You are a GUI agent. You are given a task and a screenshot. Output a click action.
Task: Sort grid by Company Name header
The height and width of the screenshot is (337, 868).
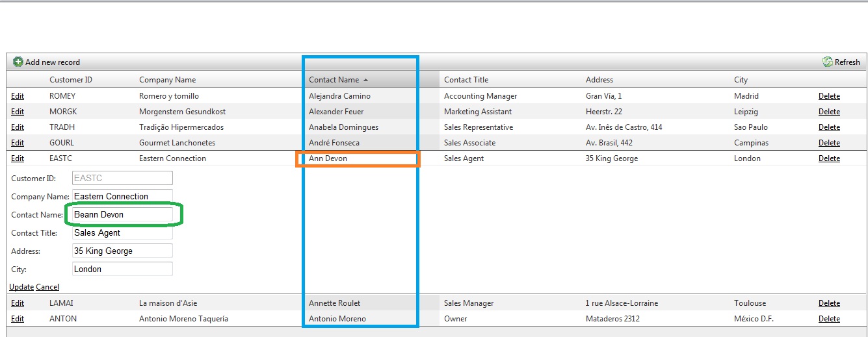pyautogui.click(x=167, y=80)
